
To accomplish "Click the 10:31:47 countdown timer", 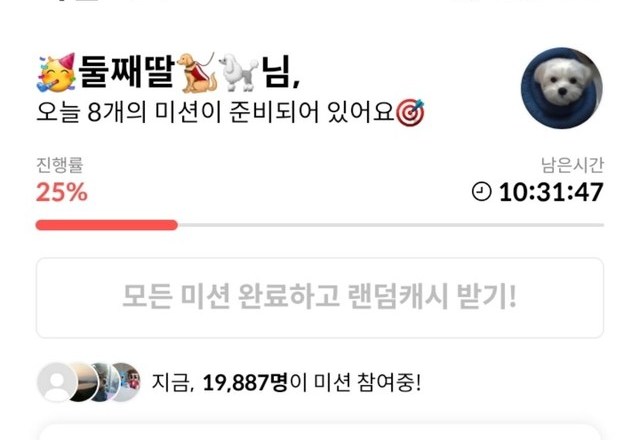I will point(551,192).
